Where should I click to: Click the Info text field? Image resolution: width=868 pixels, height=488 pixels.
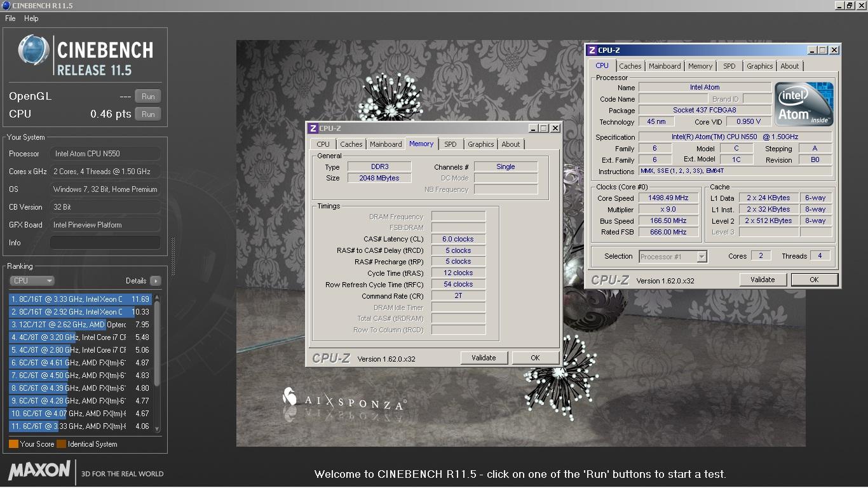[x=105, y=243]
